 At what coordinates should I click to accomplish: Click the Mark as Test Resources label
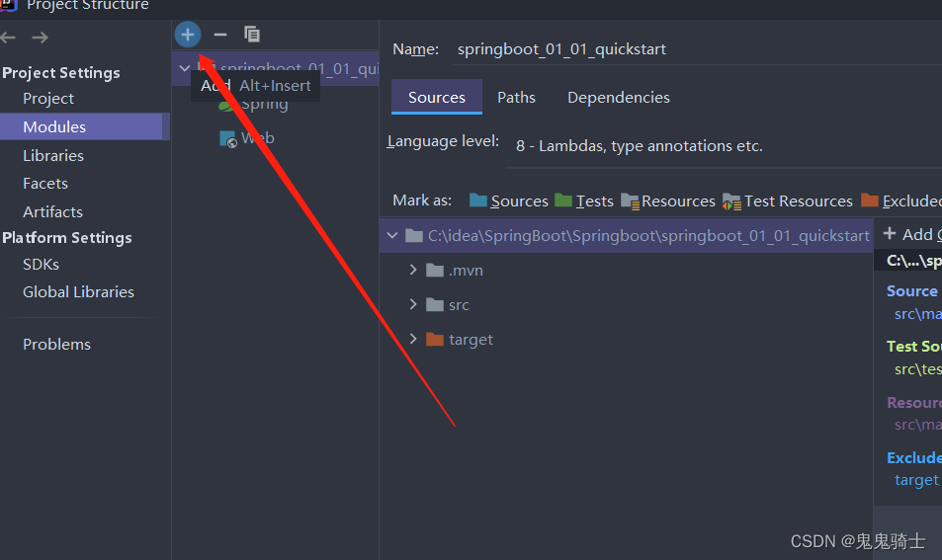[x=799, y=201]
